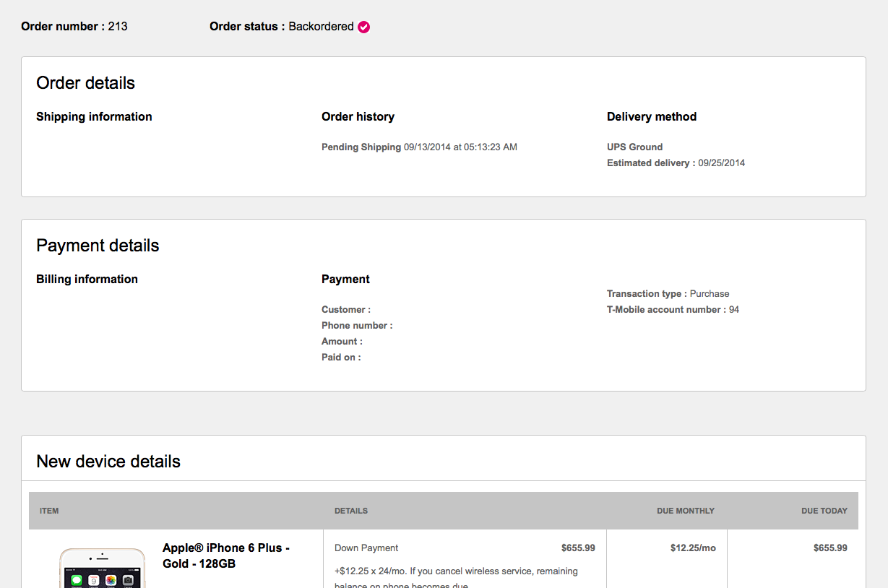The image size is (888, 588).
Task: Click the Order number 213 text
Action: 74,27
